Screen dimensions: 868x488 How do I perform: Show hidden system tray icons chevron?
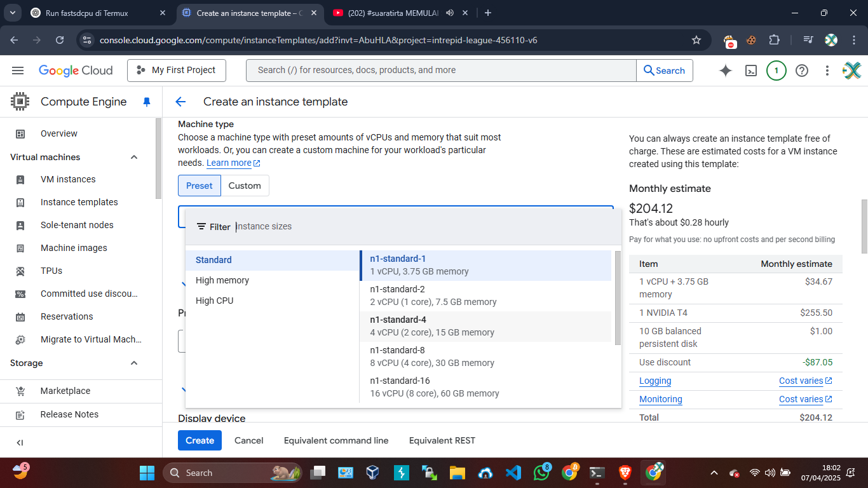[714, 473]
